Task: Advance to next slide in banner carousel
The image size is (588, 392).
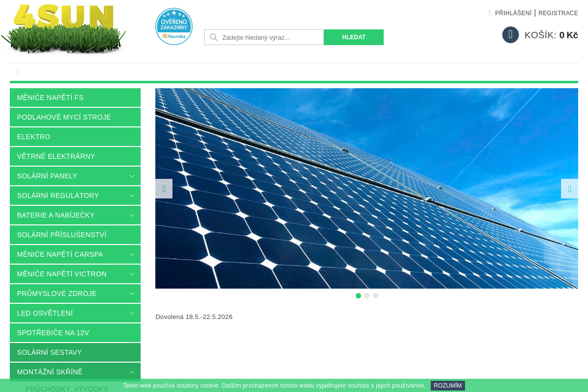Action: 569,189
